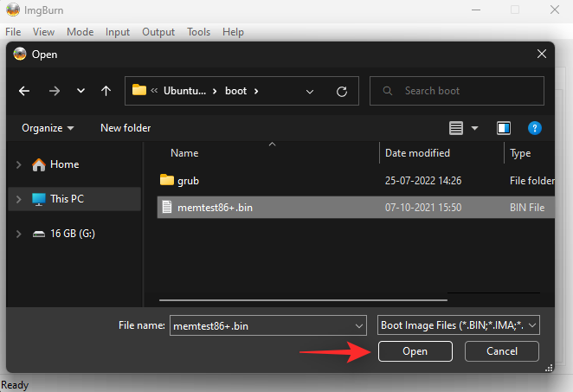The image size is (573, 392).
Task: Click the Forward navigation arrow
Action: coord(55,91)
